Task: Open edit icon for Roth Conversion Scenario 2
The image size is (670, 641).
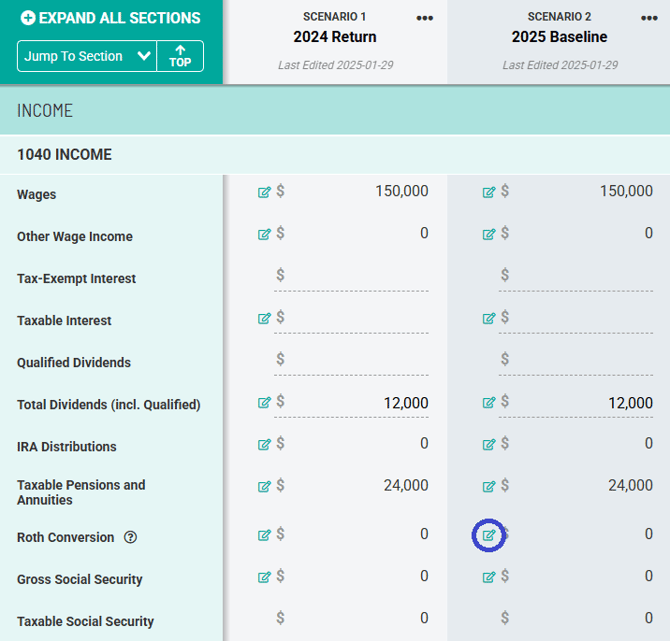Action: [x=489, y=536]
